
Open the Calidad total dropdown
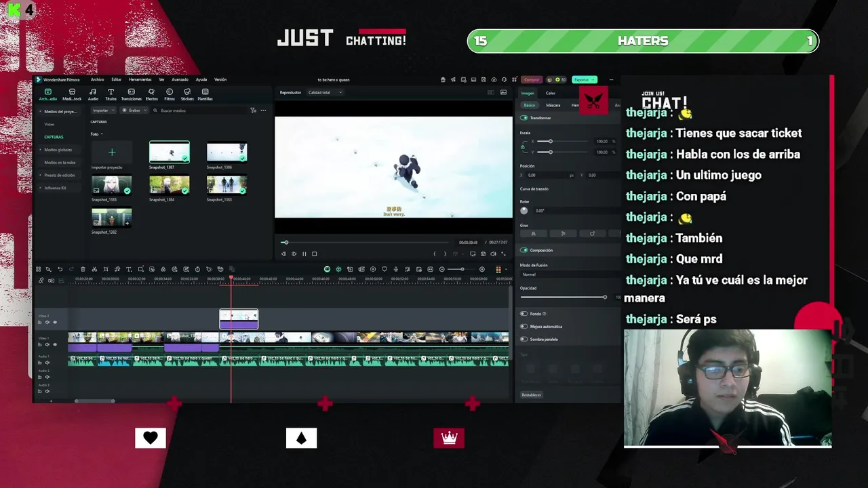coord(324,92)
